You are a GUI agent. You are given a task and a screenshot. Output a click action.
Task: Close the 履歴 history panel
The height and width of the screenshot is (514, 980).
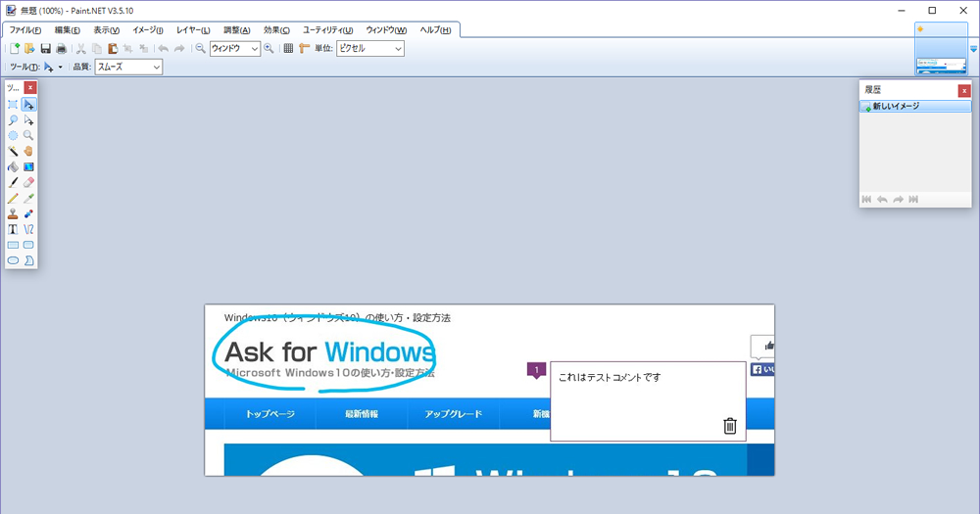point(964,90)
